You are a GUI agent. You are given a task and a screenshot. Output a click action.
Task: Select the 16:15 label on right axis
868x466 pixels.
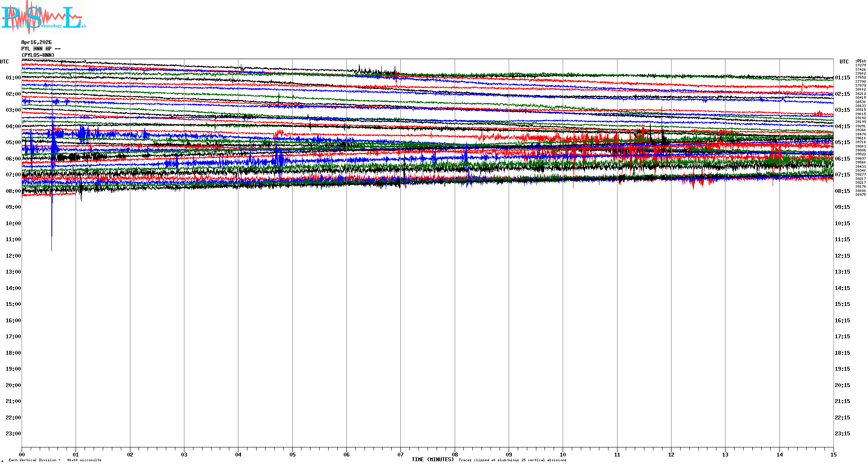click(842, 321)
